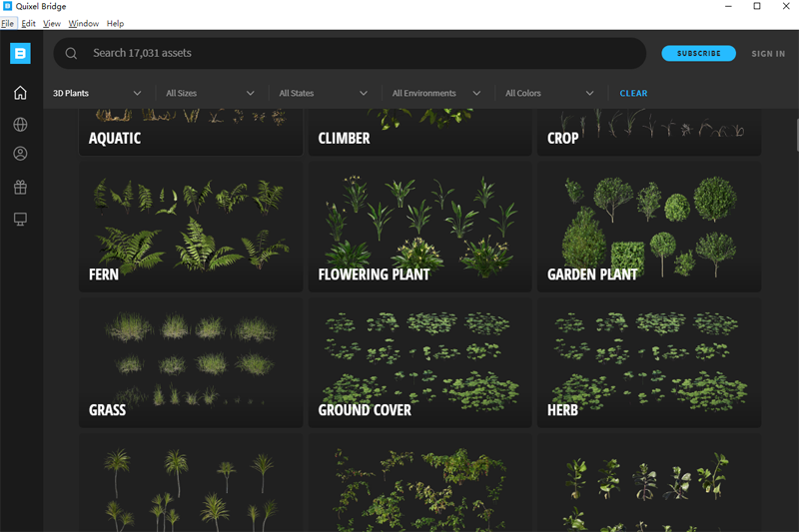
Task: Expand the All Colors filter
Action: (549, 93)
